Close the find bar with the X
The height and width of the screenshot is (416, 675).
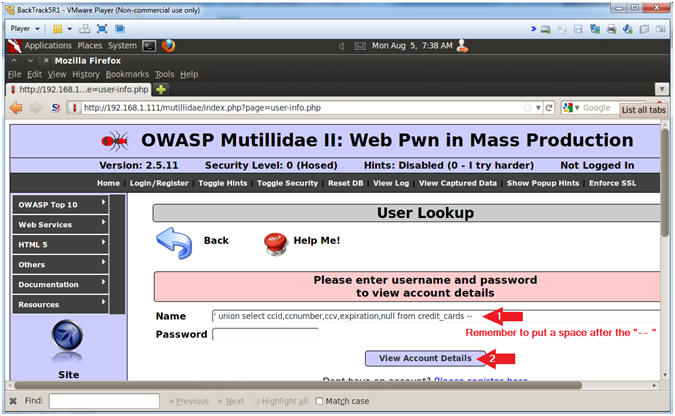(13, 401)
